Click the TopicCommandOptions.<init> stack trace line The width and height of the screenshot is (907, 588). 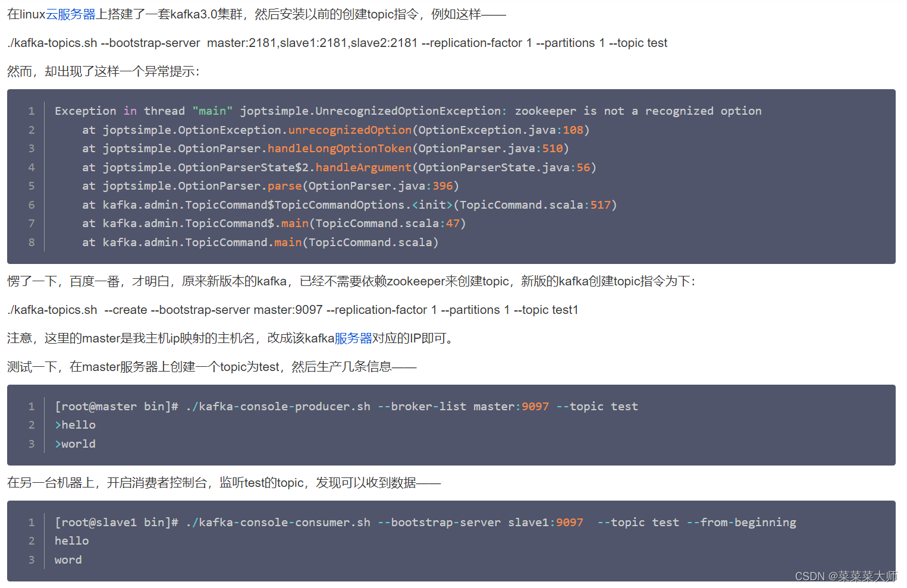[350, 205]
